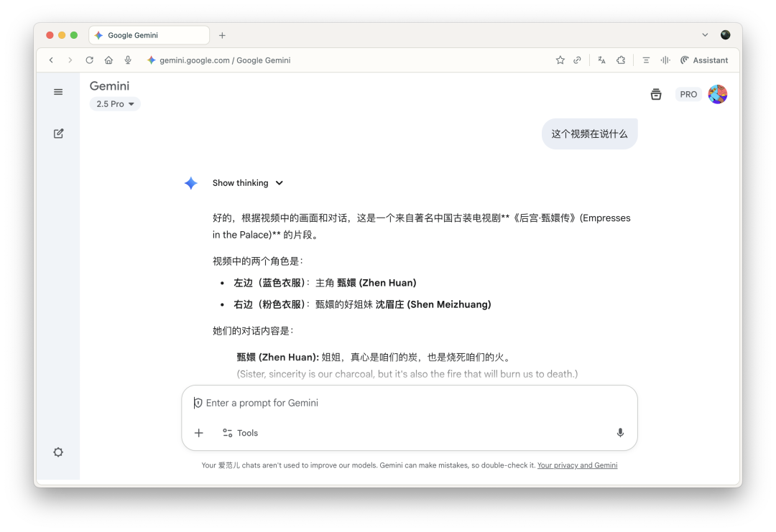Click the audio waveform icon in toolbar

(665, 60)
